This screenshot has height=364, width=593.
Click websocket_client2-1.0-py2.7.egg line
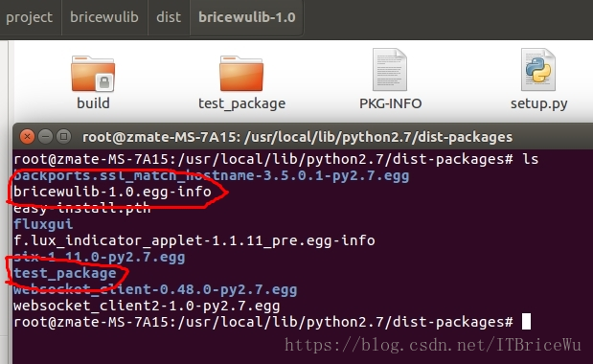(147, 306)
